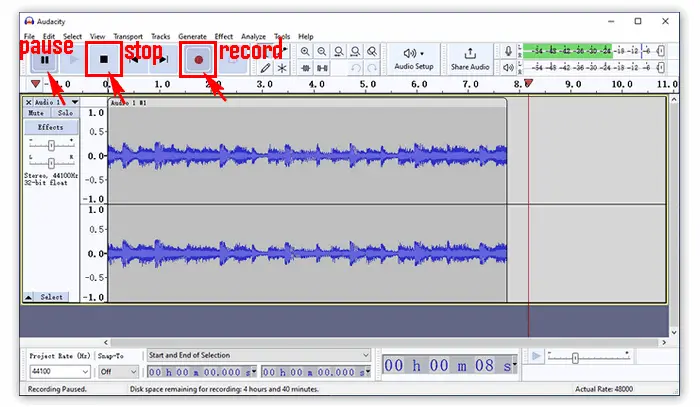
Task: Click the Play-at-Speed slider handle
Action: pyautogui.click(x=575, y=358)
